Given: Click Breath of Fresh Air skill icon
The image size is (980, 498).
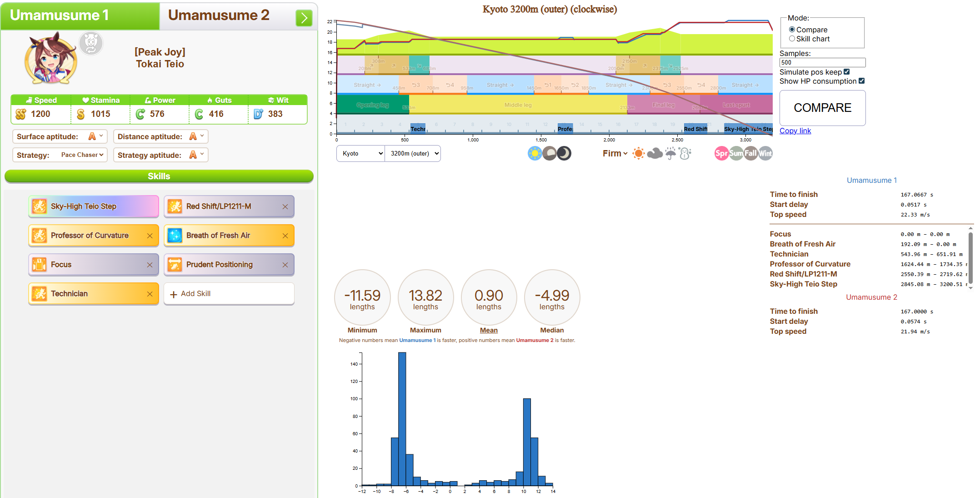Looking at the screenshot, I should [x=175, y=236].
